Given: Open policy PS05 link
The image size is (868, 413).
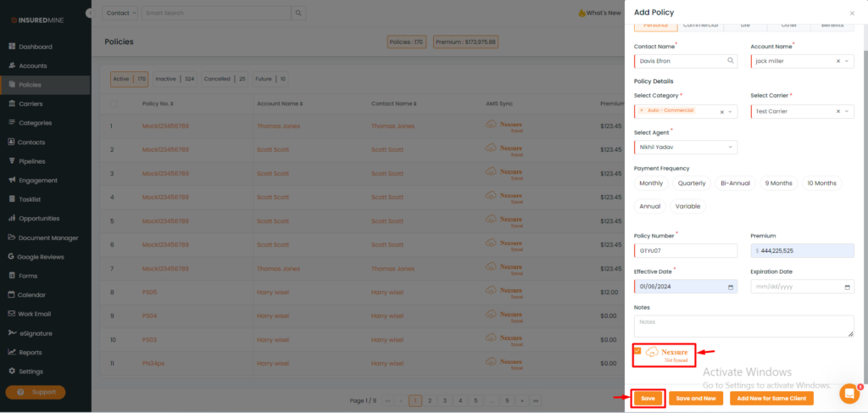Looking at the screenshot, I should point(149,292).
